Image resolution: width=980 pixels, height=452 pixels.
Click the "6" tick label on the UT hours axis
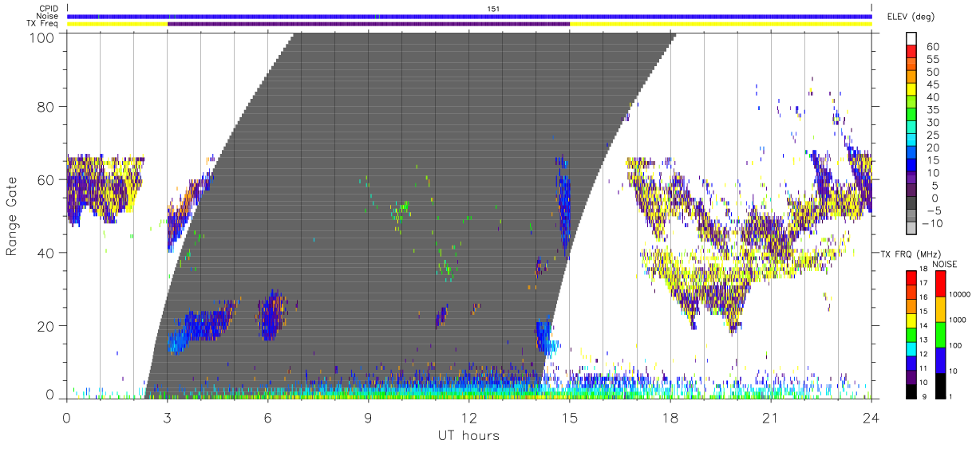(267, 418)
